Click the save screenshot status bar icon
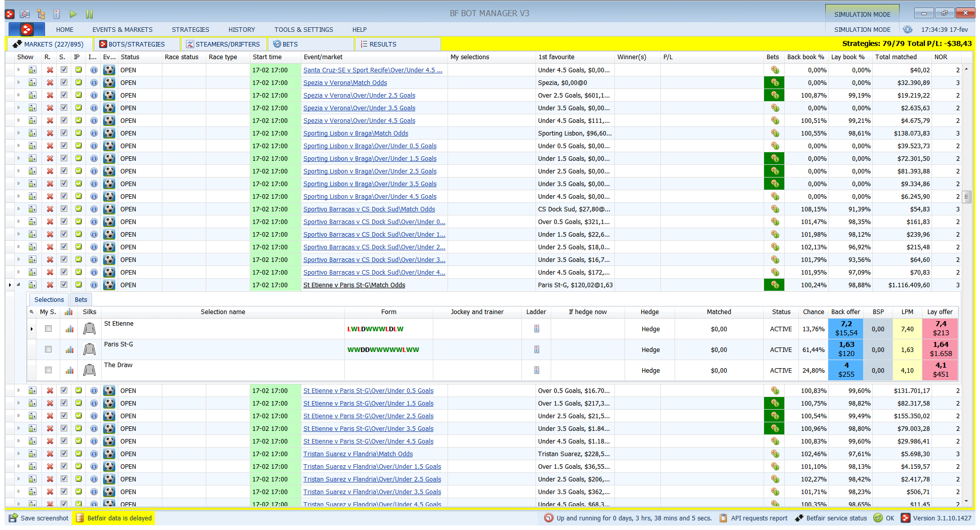The width and height of the screenshot is (980, 530). click(x=13, y=518)
